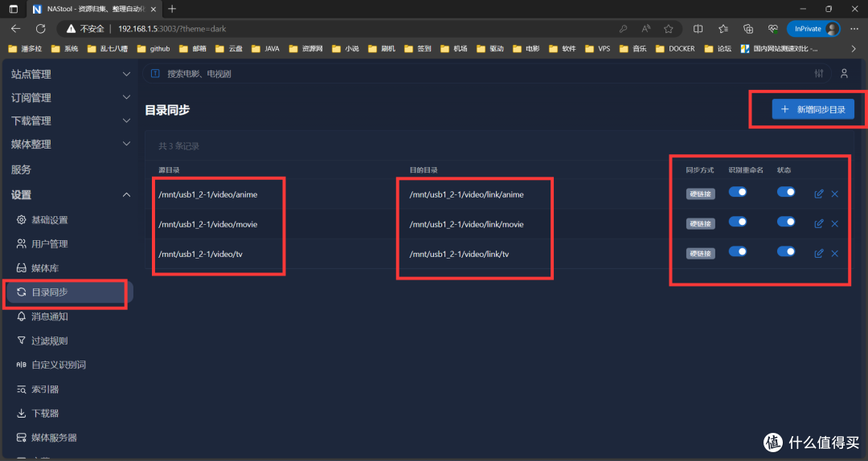Click the 新增同步目录 button

813,109
